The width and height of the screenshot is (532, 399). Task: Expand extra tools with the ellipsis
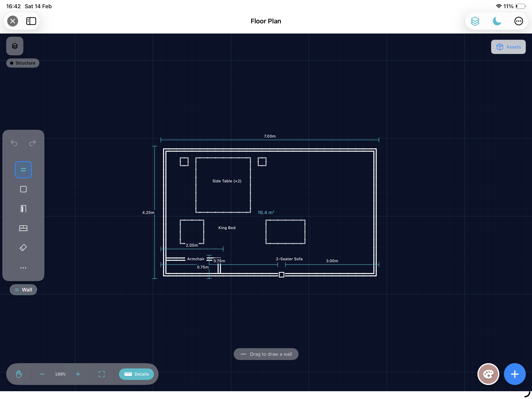point(23,268)
